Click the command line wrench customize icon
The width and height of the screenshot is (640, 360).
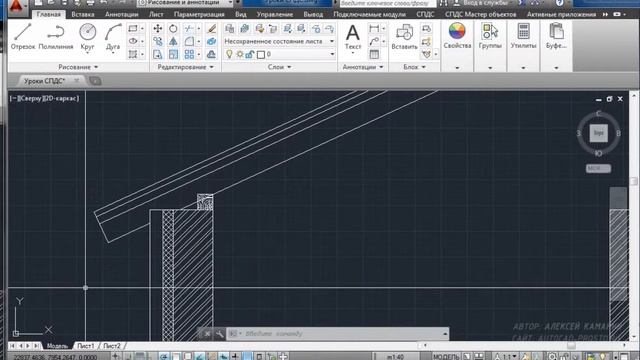click(x=219, y=334)
